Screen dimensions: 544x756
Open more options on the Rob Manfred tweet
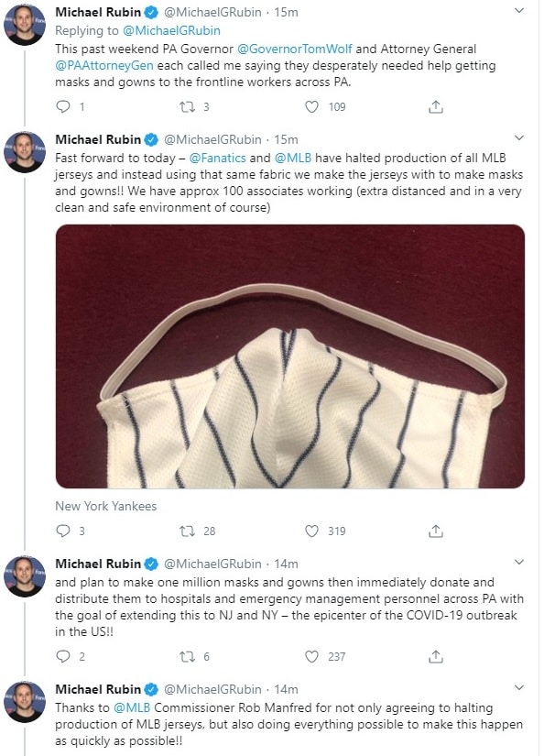[x=519, y=687]
